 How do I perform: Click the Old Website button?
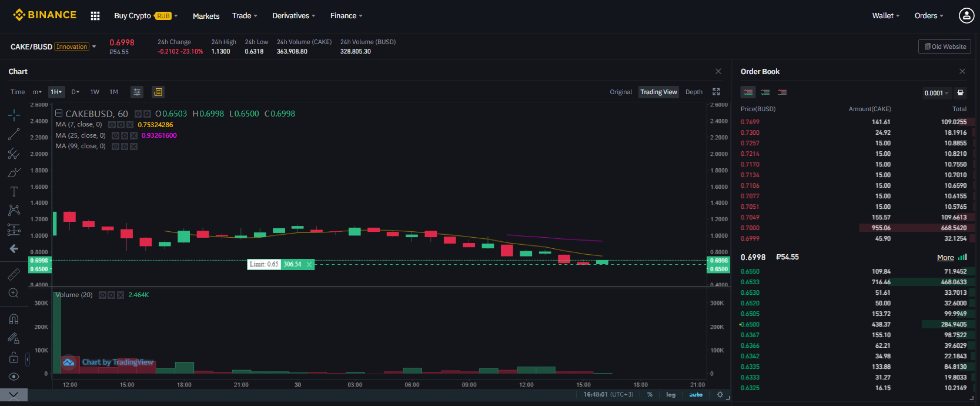pyautogui.click(x=945, y=46)
